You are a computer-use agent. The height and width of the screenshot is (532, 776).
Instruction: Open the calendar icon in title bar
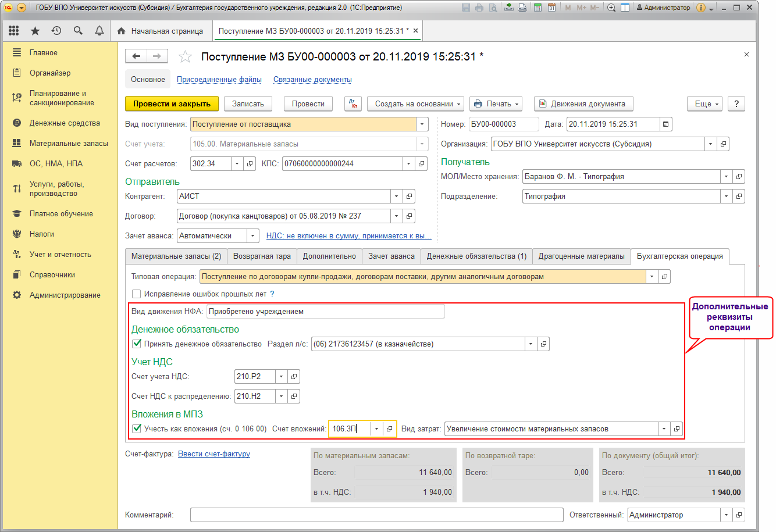click(551, 8)
